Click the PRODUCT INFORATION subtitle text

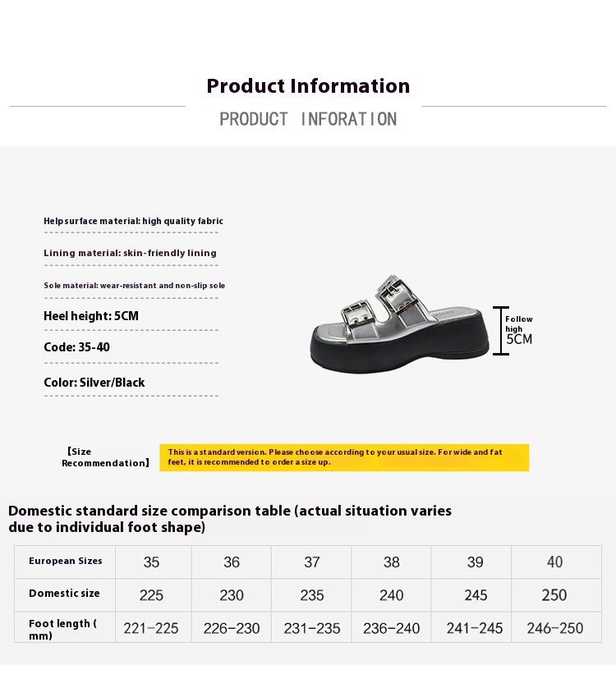point(308,119)
